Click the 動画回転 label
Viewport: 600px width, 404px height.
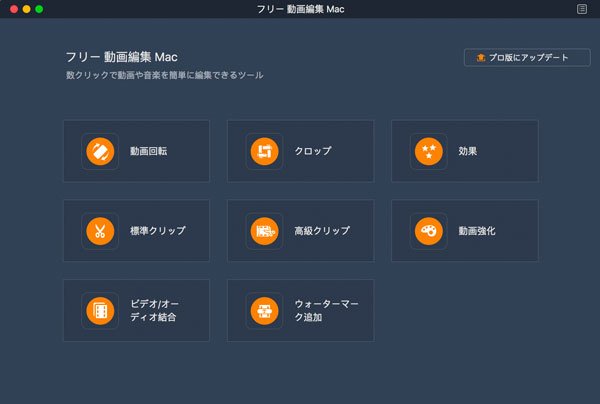click(x=148, y=152)
